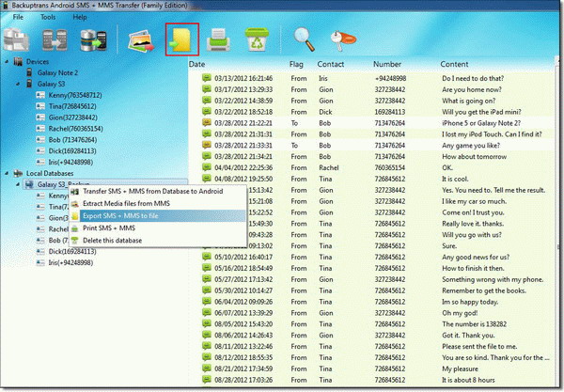Sort by the Flag column header
This screenshot has height=392, width=564.
tap(296, 64)
